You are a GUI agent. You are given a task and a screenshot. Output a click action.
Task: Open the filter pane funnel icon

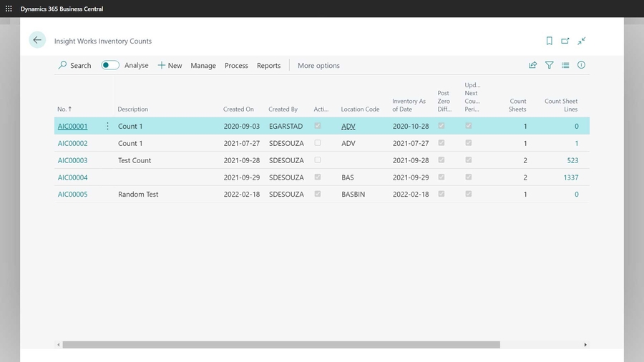[549, 65]
